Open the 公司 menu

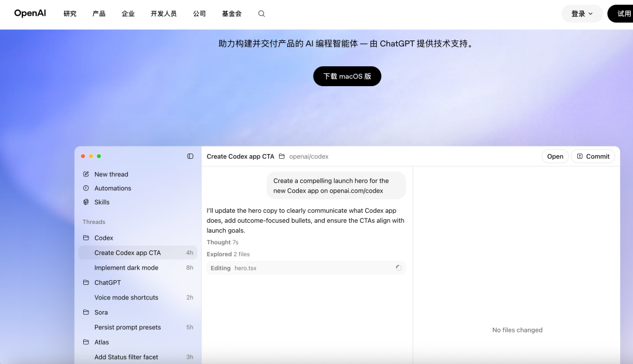(199, 13)
